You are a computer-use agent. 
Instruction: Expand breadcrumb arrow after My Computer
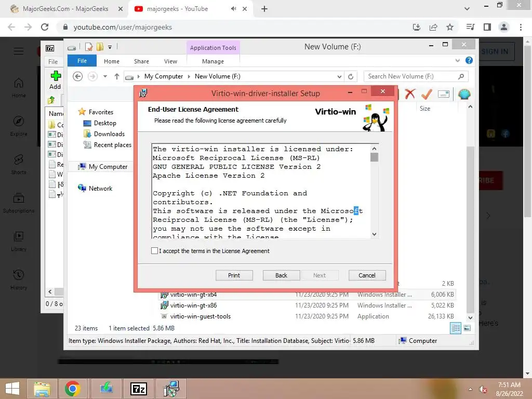pyautogui.click(x=189, y=77)
